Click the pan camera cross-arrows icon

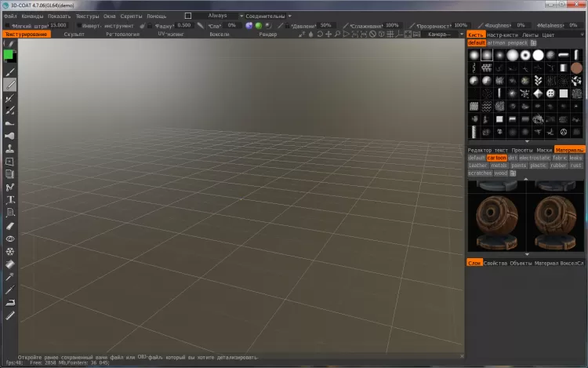328,35
